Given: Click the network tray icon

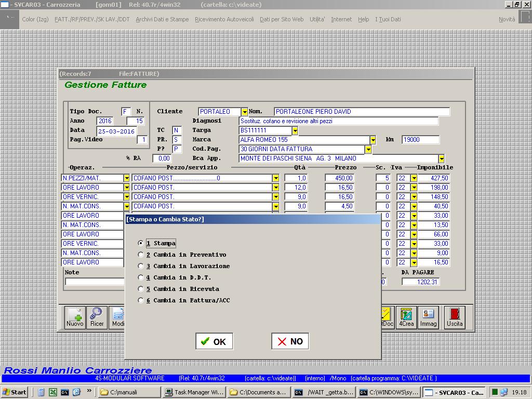Looking at the screenshot, I should pyautogui.click(x=504, y=392).
